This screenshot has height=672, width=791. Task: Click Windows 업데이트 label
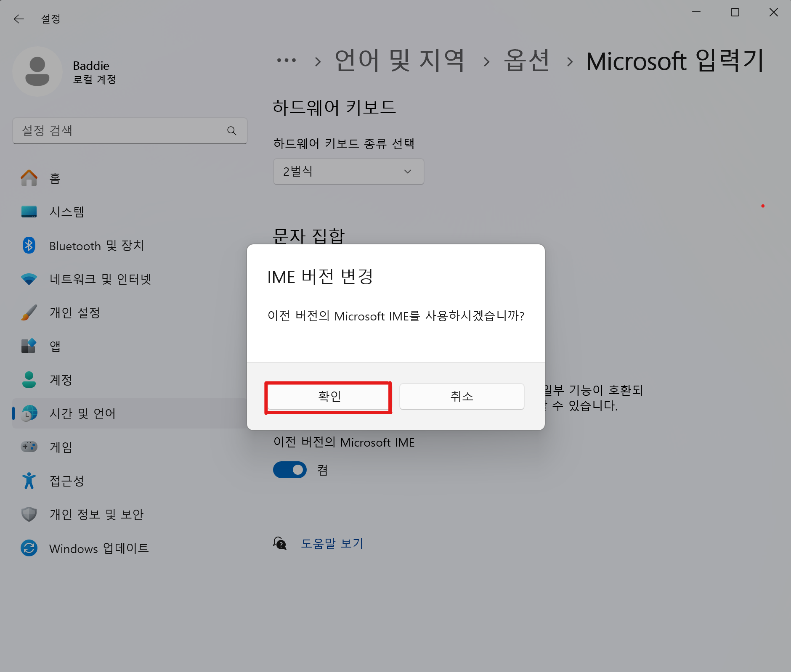point(99,548)
